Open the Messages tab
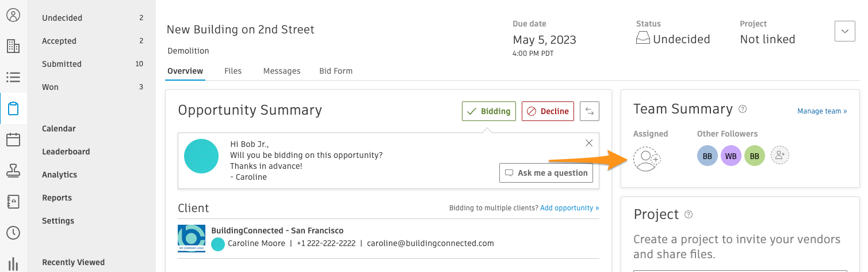The height and width of the screenshot is (272, 868). 282,71
